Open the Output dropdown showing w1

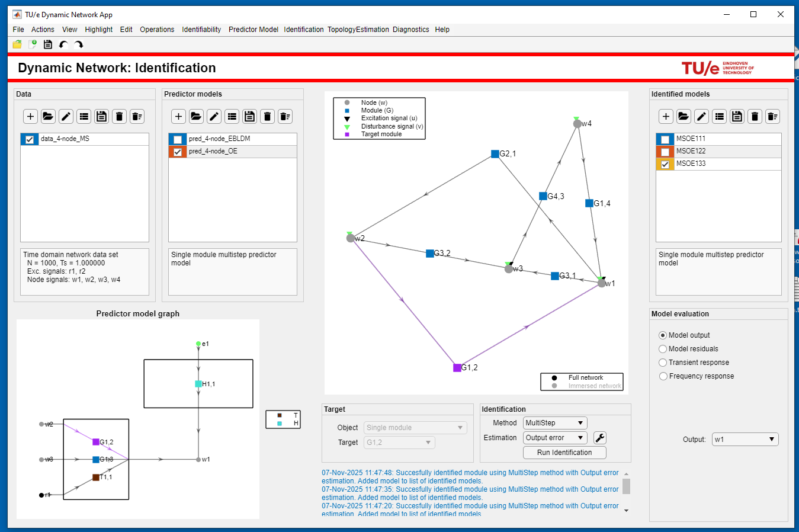click(x=745, y=440)
